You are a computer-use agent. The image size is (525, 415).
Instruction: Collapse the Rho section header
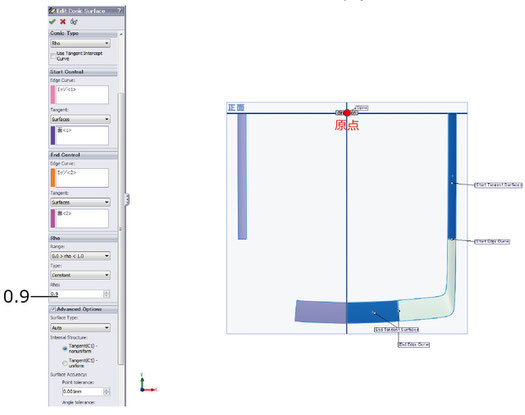[x=83, y=238]
